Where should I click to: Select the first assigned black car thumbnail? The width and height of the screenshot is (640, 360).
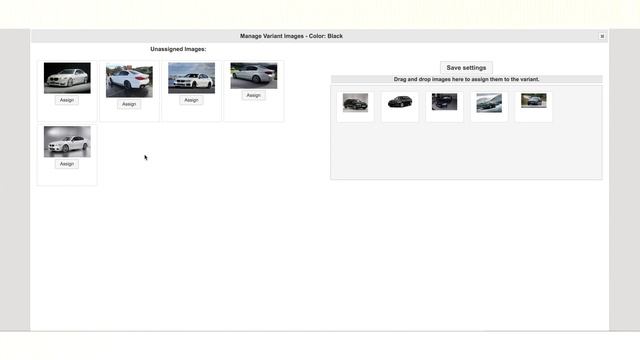355,102
